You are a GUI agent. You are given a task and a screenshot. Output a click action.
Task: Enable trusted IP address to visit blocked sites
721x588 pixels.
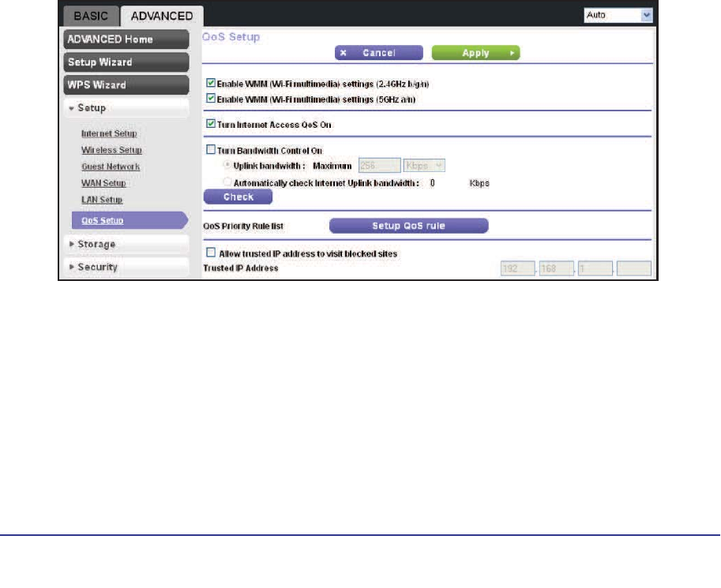coord(211,253)
